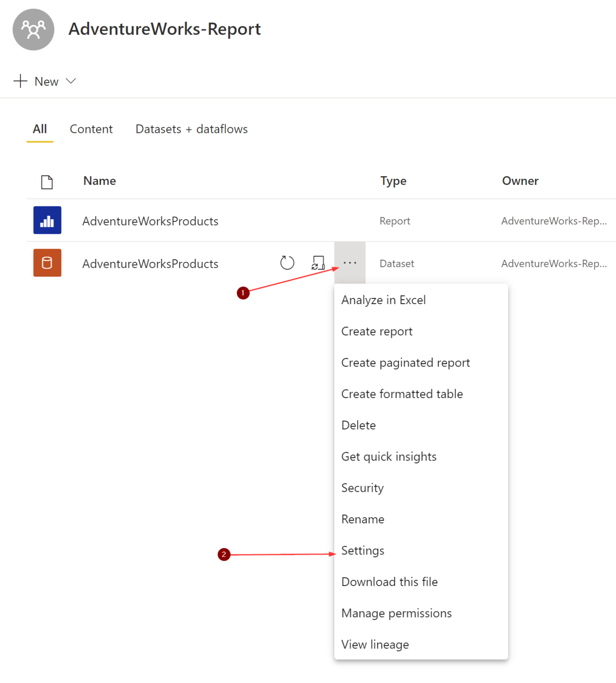Switch to the Content tab
The width and height of the screenshot is (616, 683).
(x=91, y=129)
